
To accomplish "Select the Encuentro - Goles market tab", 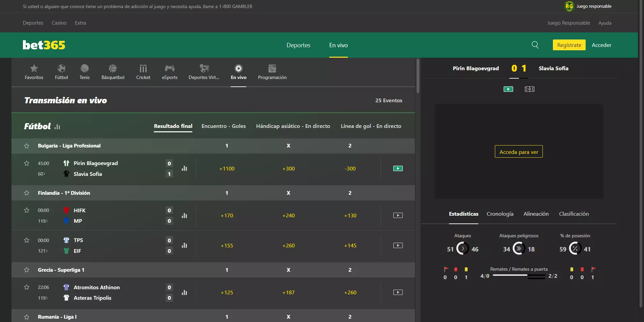I will [224, 126].
